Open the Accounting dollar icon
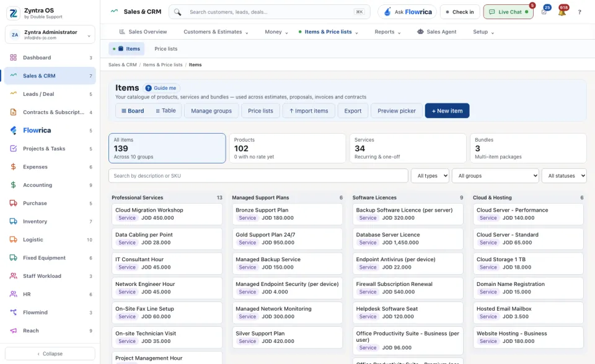 pyautogui.click(x=13, y=185)
